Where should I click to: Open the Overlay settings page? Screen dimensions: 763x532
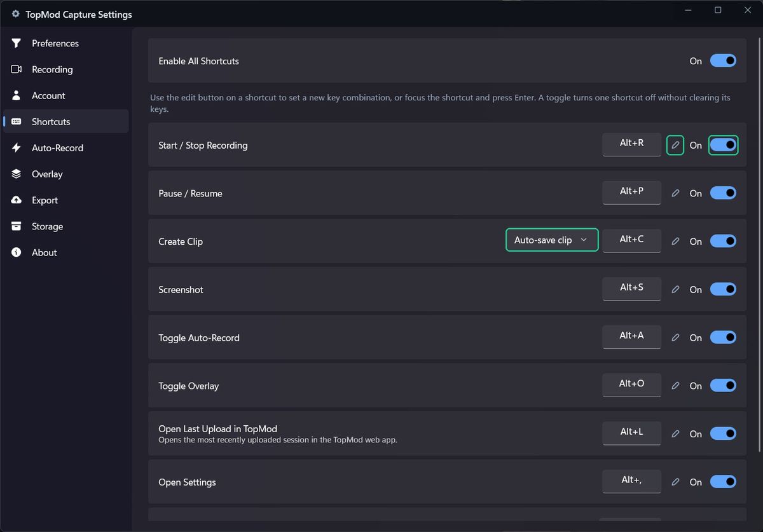pos(65,174)
